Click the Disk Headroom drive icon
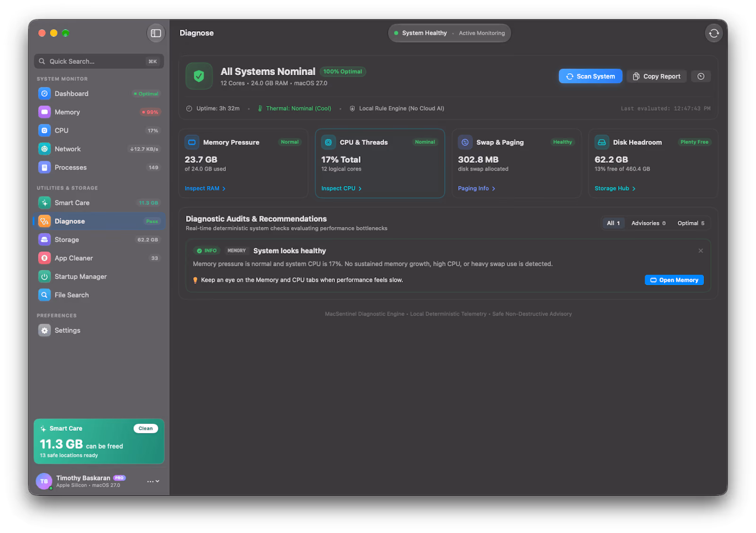 [x=601, y=142]
